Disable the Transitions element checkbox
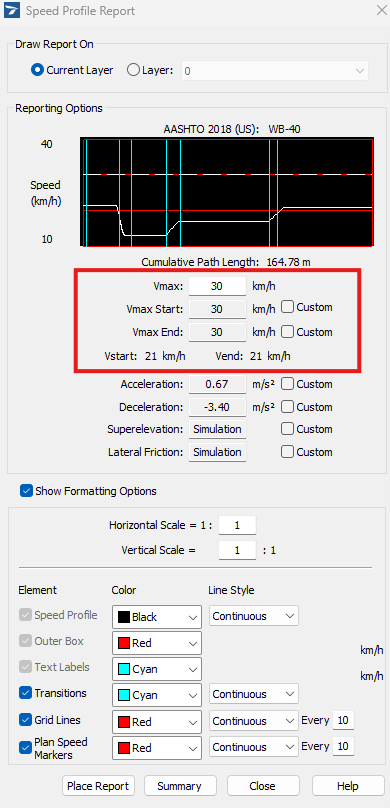Viewport: 390px width, 808px height. click(25, 693)
